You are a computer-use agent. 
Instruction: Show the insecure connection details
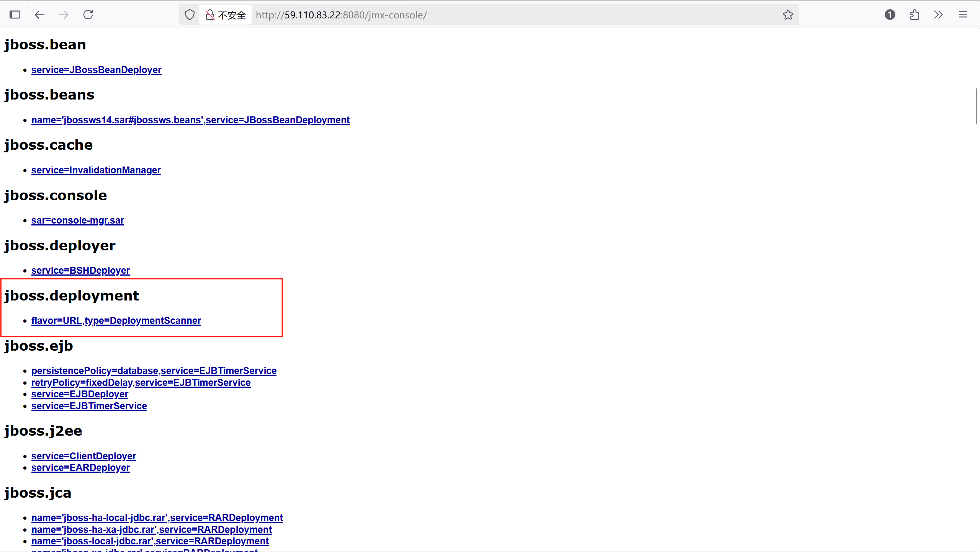click(226, 15)
